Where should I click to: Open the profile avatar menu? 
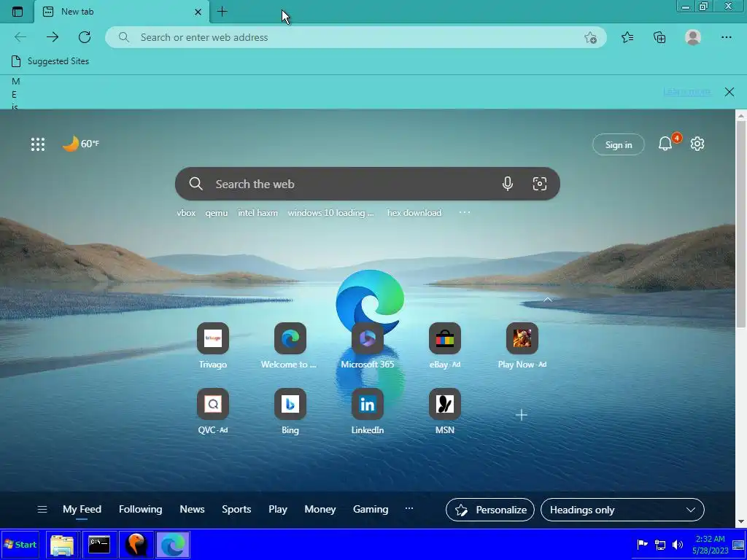(x=693, y=37)
